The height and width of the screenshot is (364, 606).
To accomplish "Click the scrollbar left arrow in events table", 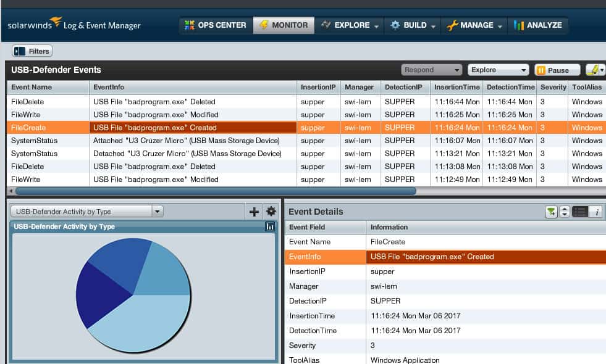I will (11, 191).
